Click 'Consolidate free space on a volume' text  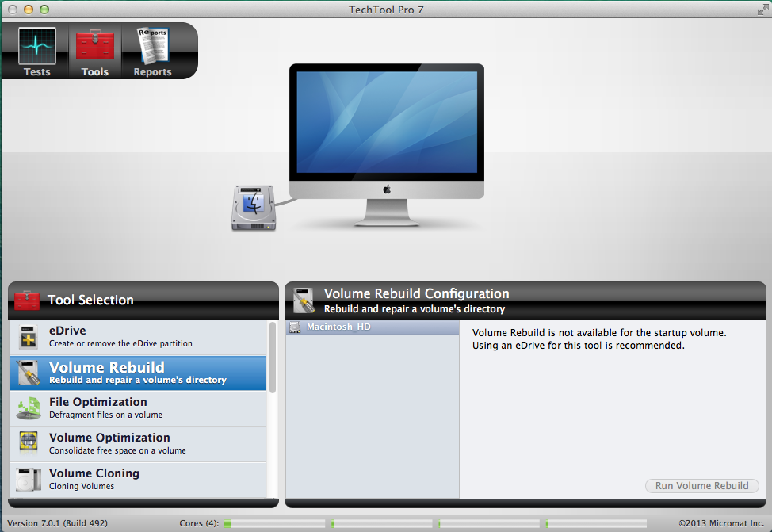point(117,450)
